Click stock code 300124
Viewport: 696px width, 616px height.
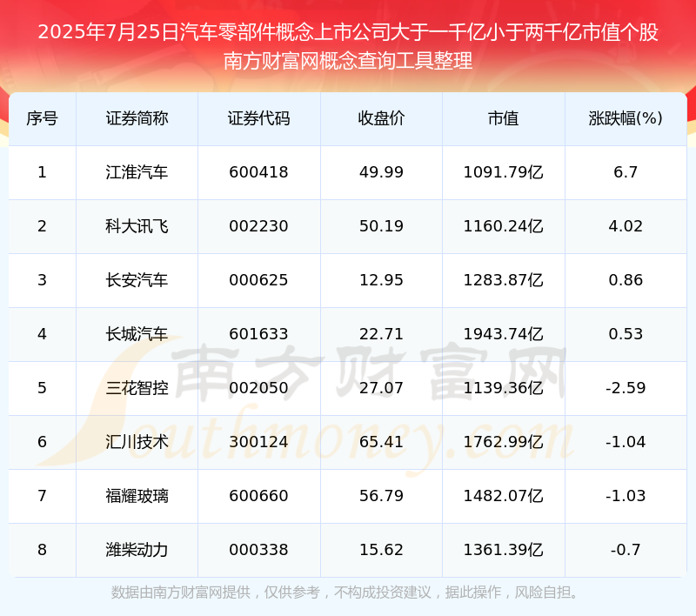[x=258, y=442]
